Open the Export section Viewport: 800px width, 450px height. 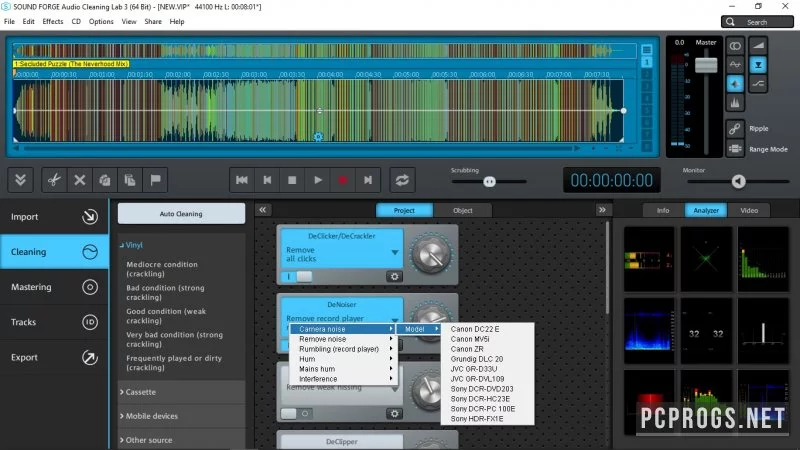coord(54,357)
